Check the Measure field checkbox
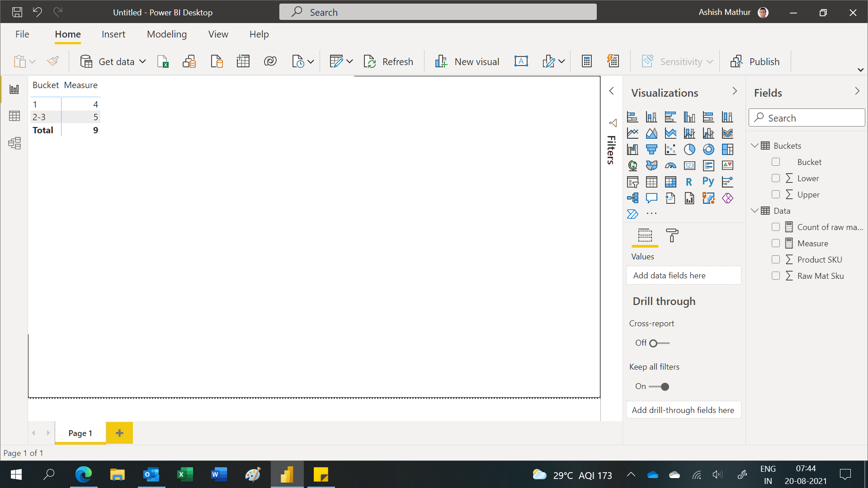Viewport: 868px width, 488px height. 776,243
